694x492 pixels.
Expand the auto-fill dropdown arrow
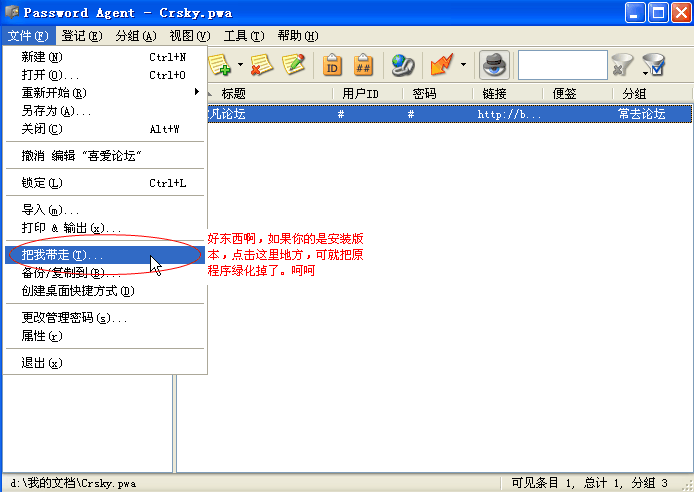click(x=463, y=65)
